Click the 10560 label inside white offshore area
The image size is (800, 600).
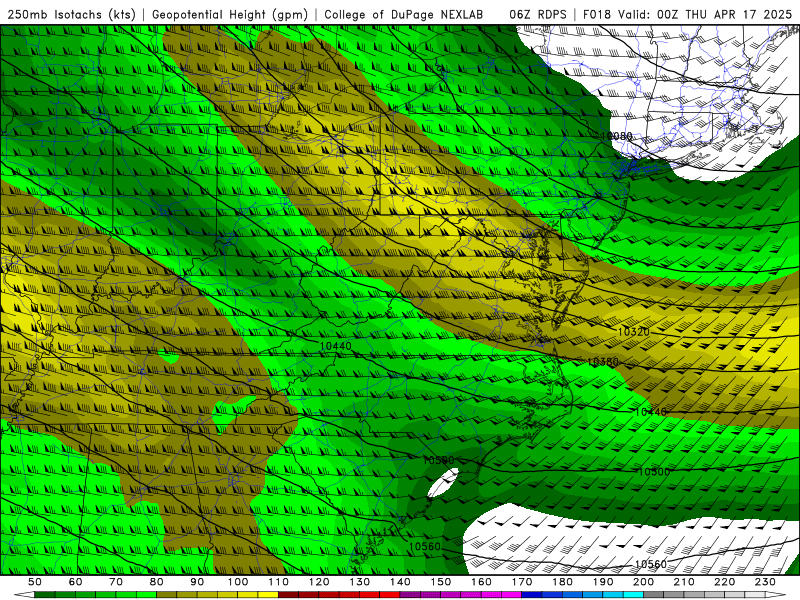tap(651, 564)
